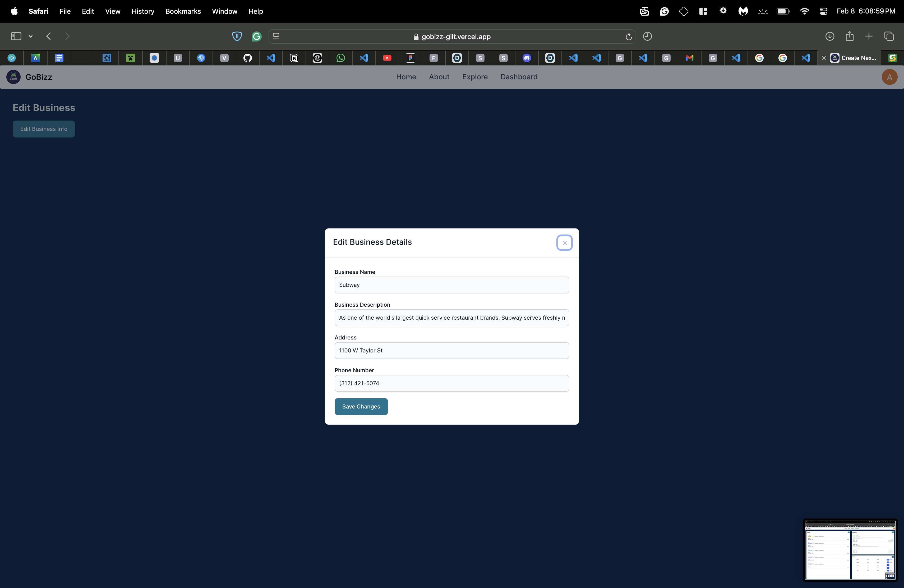The width and height of the screenshot is (904, 588).
Task: Open the user avatar A menu
Action: pos(889,77)
